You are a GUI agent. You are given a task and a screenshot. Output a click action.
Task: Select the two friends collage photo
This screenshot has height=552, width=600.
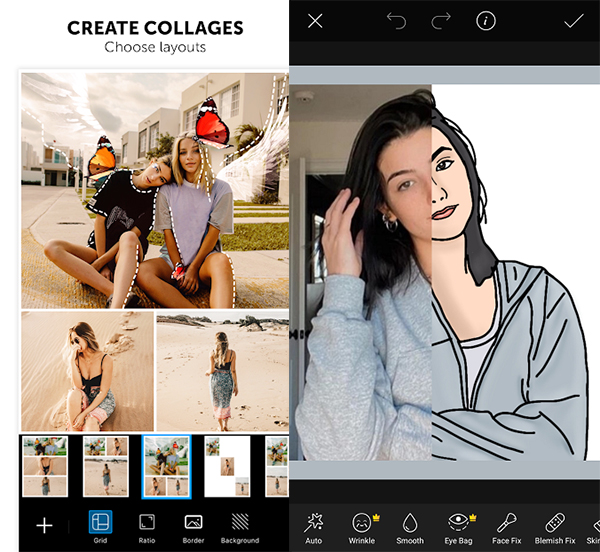155,191
